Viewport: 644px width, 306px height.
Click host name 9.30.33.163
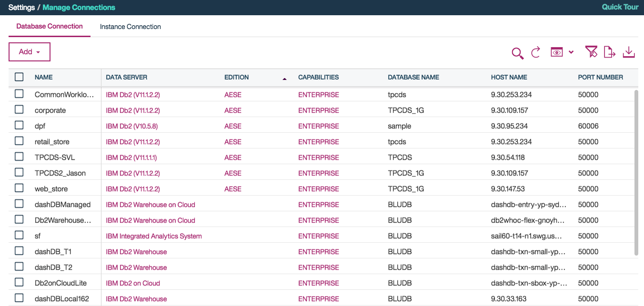click(x=509, y=299)
